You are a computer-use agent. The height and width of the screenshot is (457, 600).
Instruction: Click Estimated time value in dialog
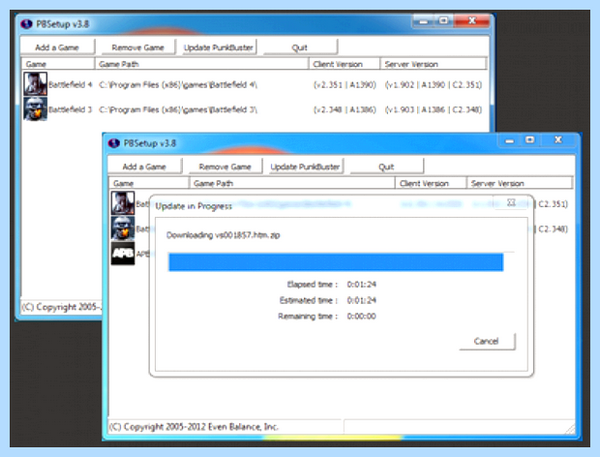pos(362,300)
